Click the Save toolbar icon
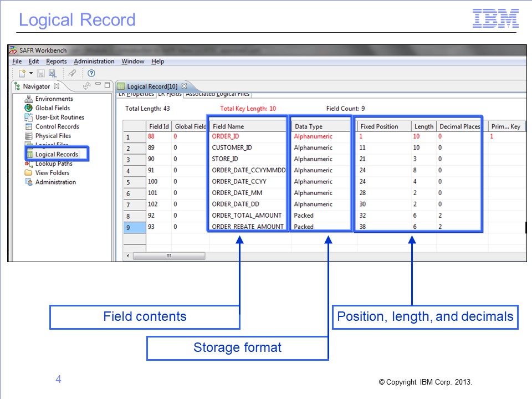 pyautogui.click(x=40, y=73)
